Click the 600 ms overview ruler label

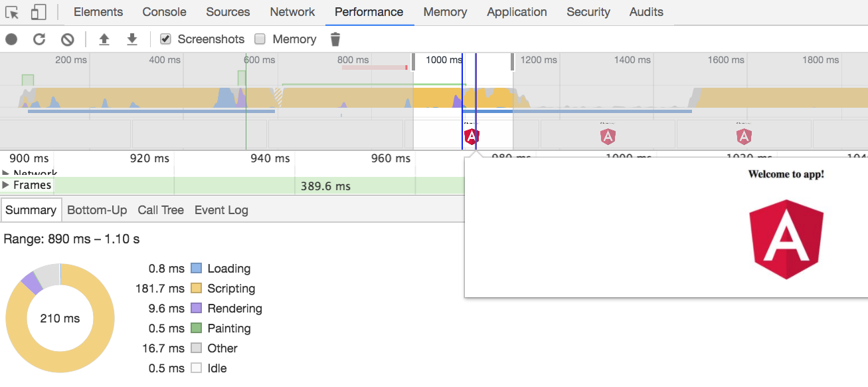[259, 60]
